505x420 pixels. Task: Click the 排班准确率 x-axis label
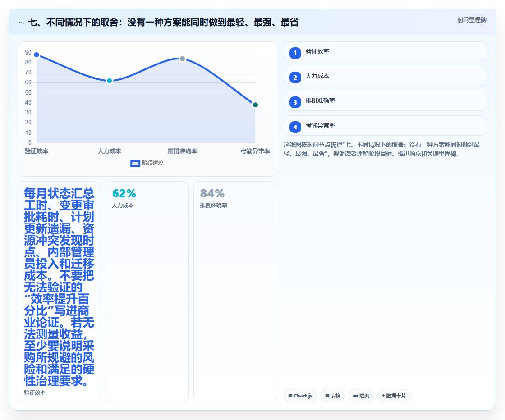click(183, 151)
